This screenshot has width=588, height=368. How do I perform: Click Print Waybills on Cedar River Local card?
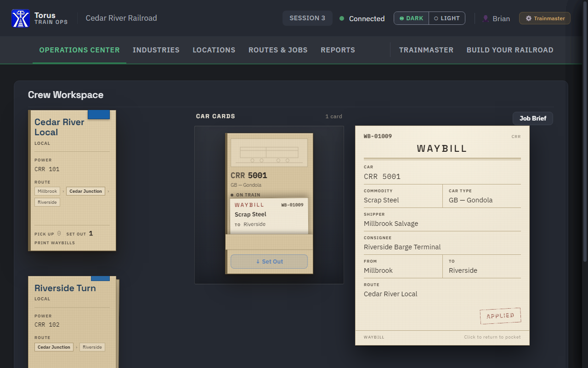point(55,243)
